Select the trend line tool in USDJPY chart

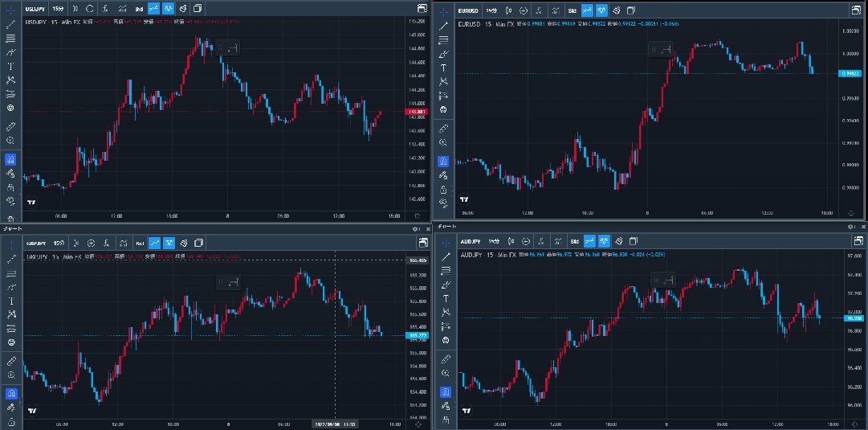(11, 24)
